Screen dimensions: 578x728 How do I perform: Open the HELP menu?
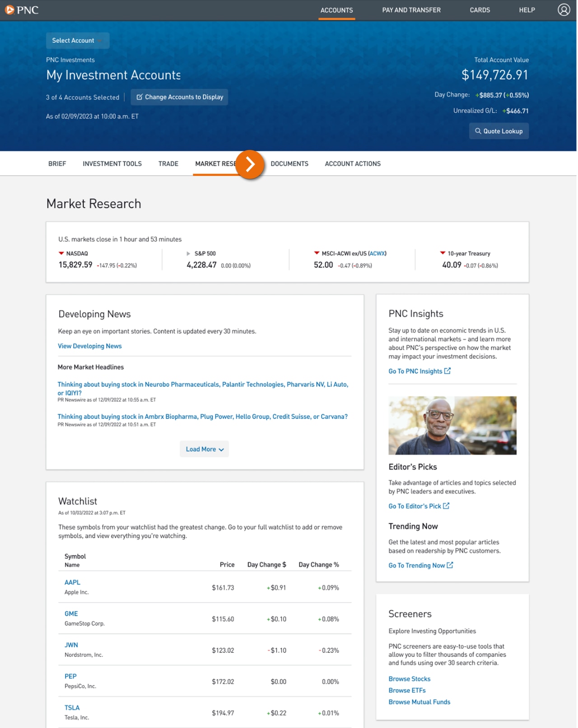pos(527,10)
